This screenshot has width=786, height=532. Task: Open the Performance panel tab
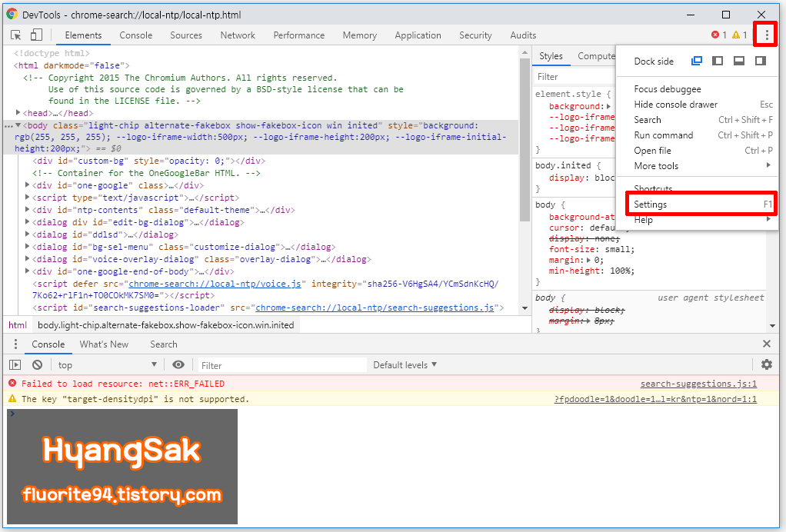click(298, 35)
